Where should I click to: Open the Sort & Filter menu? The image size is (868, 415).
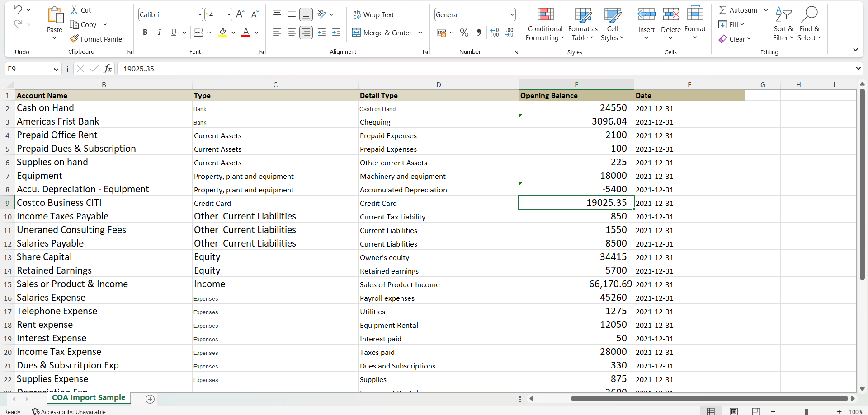783,24
